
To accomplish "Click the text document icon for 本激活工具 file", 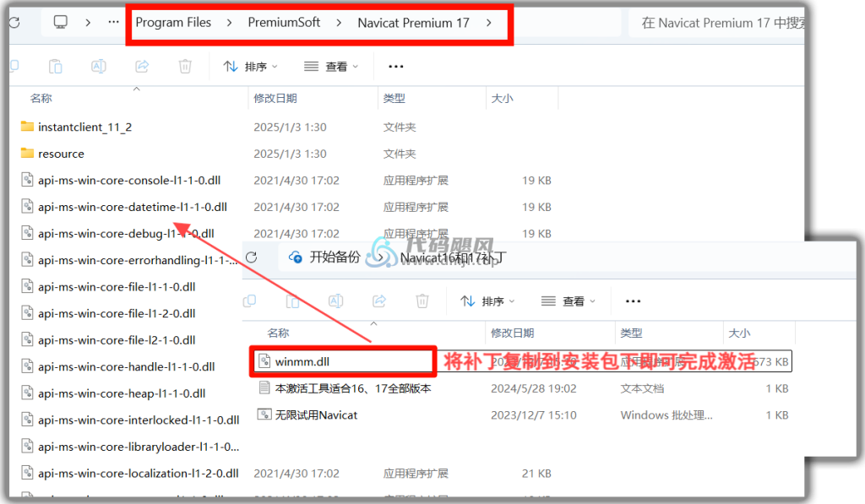I will point(264,387).
